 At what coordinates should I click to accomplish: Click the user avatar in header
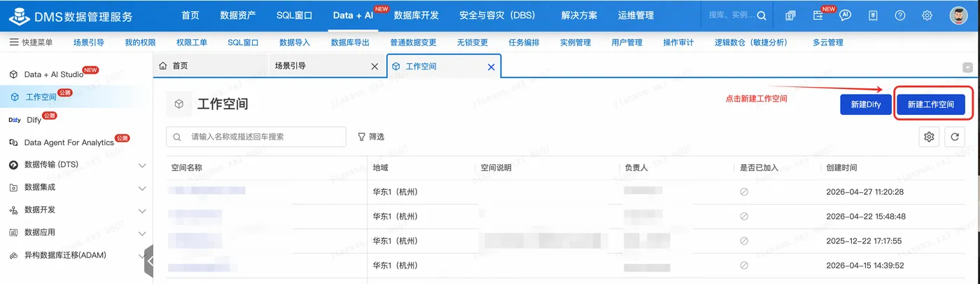click(958, 15)
